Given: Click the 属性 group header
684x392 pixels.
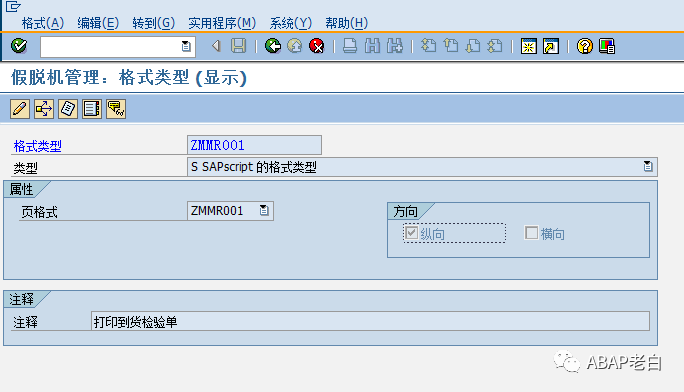Looking at the screenshot, I should [x=21, y=189].
